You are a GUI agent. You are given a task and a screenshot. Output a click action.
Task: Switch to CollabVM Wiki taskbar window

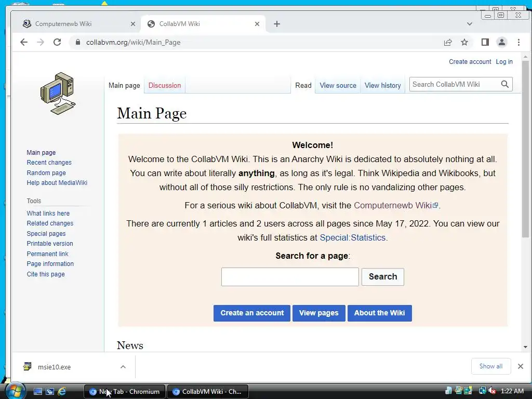tap(208, 392)
